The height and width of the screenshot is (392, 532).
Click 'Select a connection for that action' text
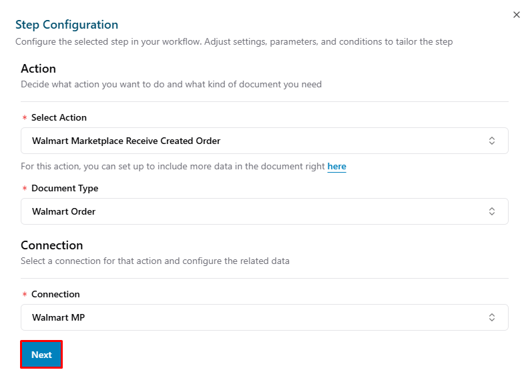[x=155, y=261]
